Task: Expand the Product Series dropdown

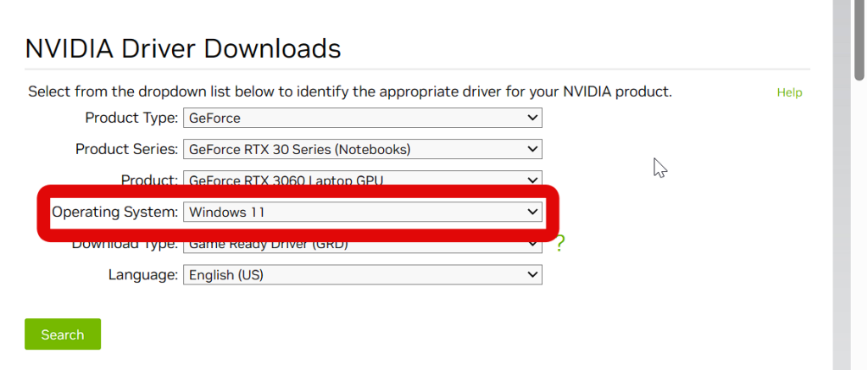Action: point(362,149)
